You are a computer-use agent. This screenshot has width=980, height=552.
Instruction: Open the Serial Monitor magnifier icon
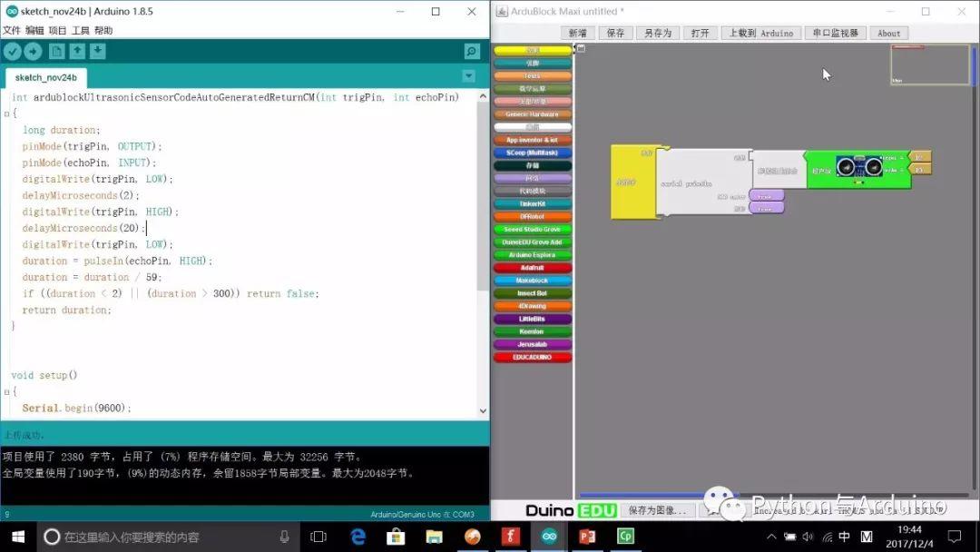472,52
